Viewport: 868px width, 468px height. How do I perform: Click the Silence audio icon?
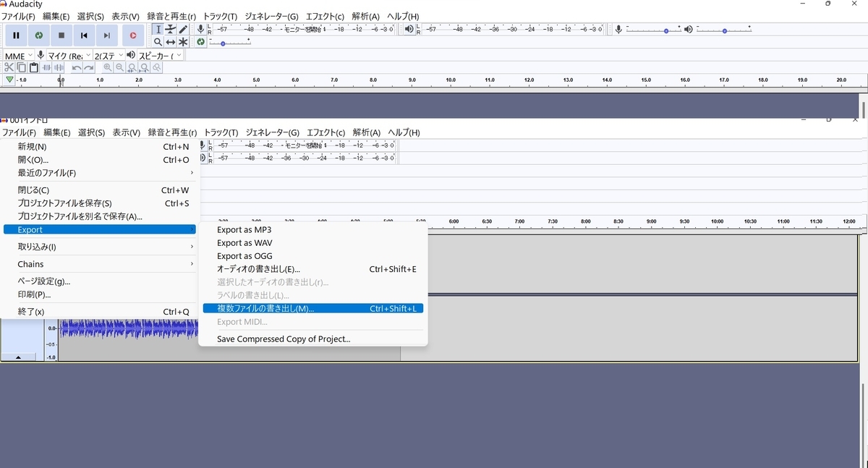click(x=59, y=67)
